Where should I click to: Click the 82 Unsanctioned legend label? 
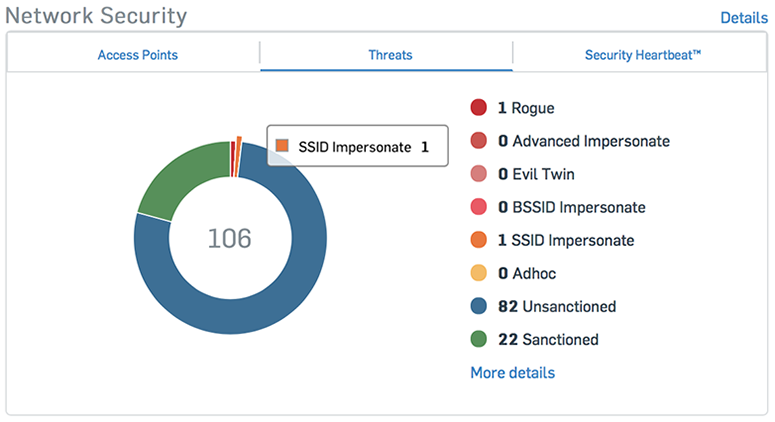click(x=556, y=306)
